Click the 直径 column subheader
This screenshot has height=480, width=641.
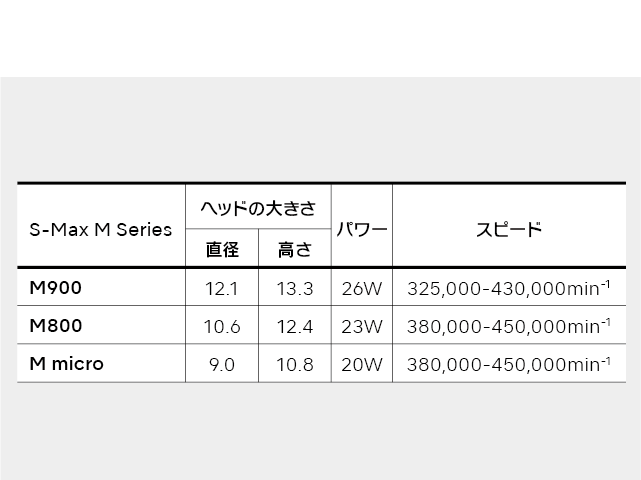coord(222,250)
